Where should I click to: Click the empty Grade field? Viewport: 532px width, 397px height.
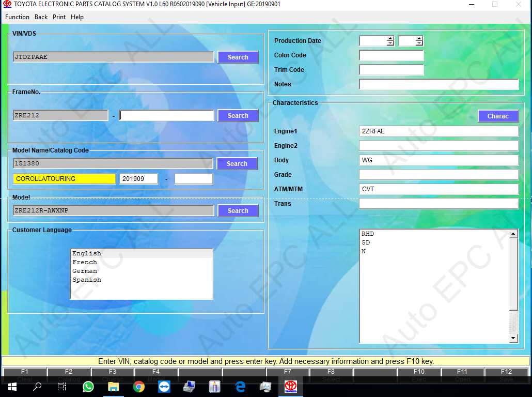pyautogui.click(x=439, y=175)
